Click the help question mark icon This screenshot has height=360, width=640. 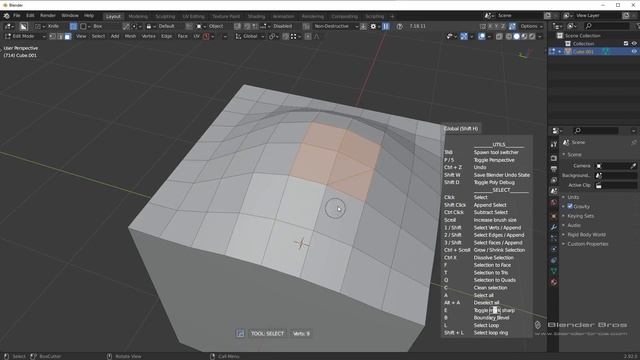pyautogui.click(x=400, y=26)
